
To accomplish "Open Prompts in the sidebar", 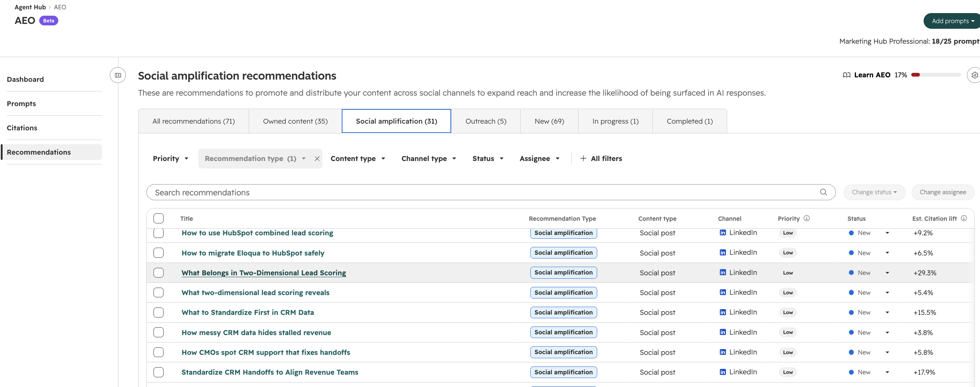I will [x=21, y=103].
